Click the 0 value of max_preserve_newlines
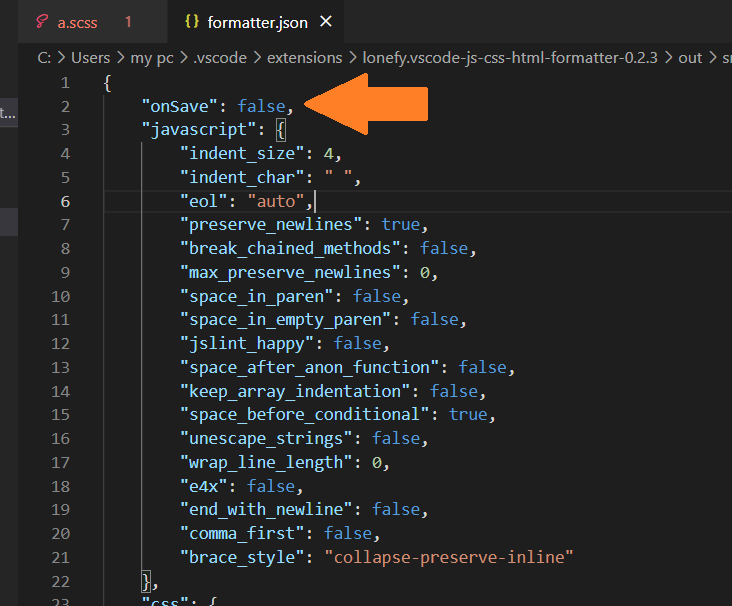 pos(425,273)
